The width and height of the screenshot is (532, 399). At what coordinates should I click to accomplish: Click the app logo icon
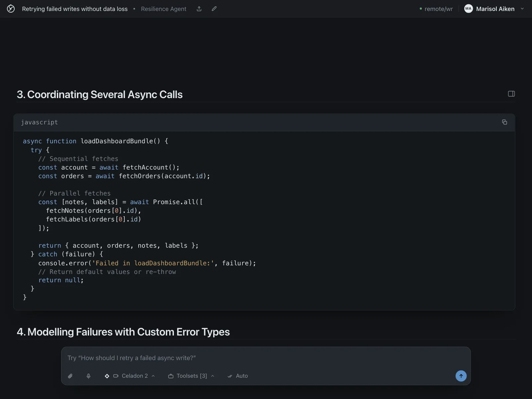11,9
